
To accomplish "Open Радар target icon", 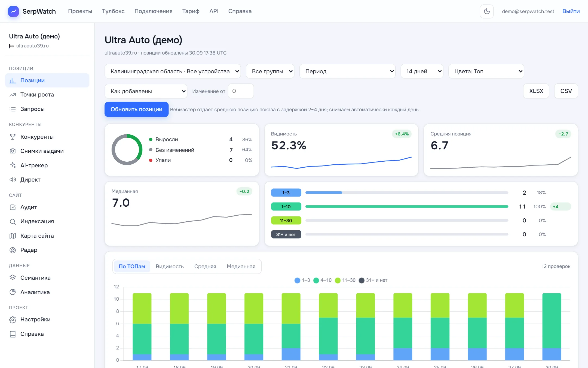I will click(13, 250).
